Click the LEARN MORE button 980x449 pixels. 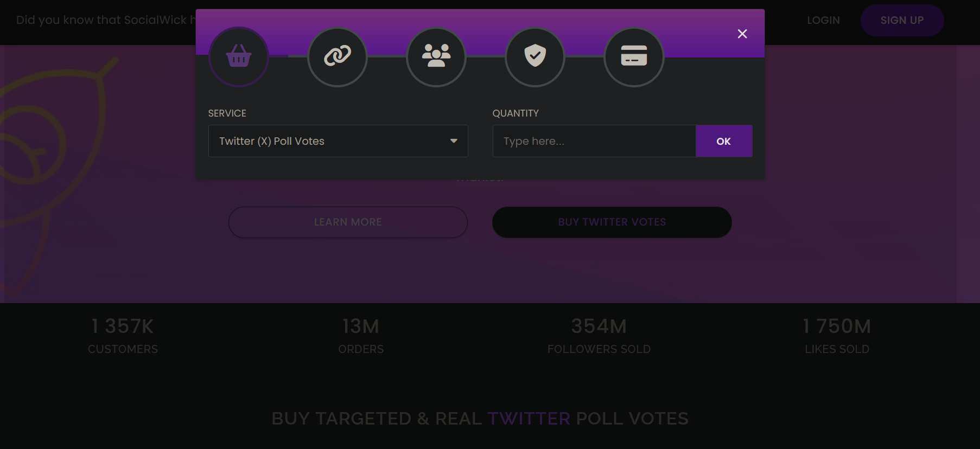coord(348,222)
